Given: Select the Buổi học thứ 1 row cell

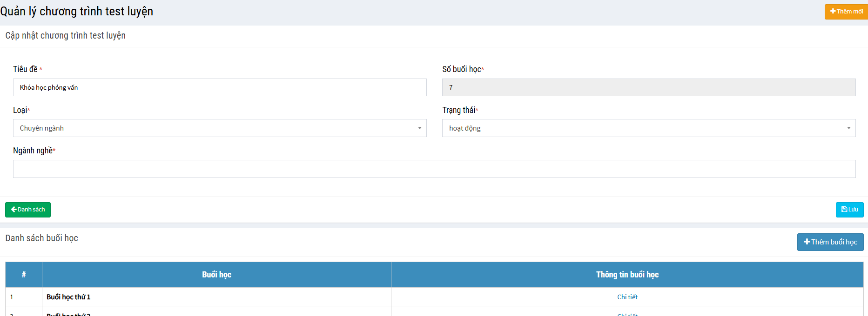Looking at the screenshot, I should (68, 297).
